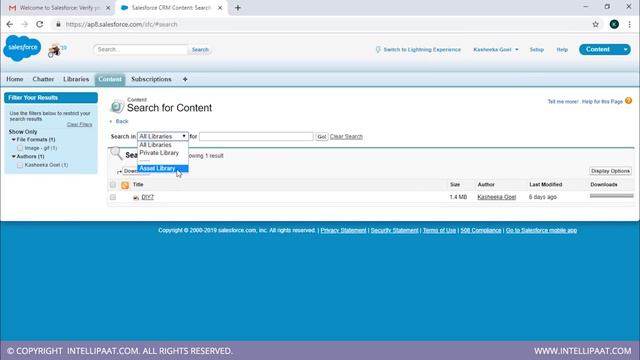Open the Privacy Statement footer link
The width and height of the screenshot is (640, 360).
343,231
